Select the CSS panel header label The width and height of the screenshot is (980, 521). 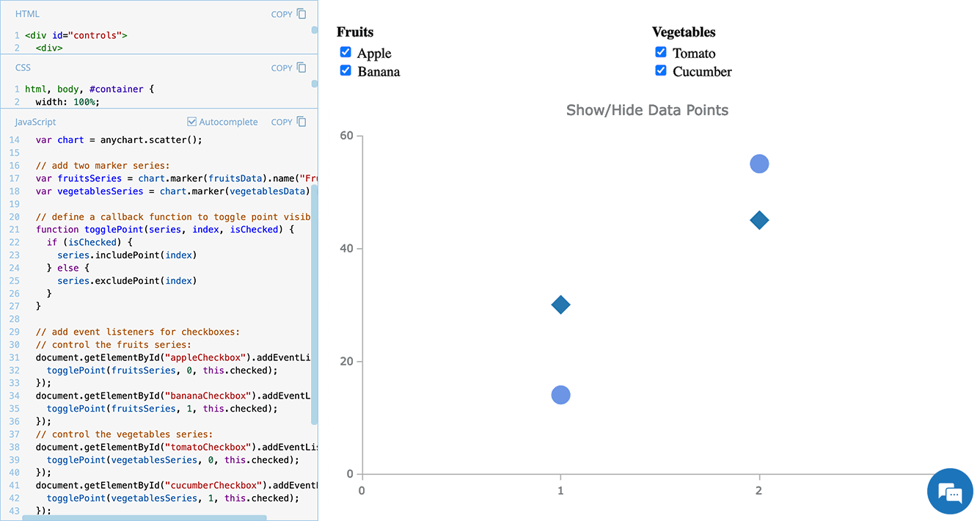(23, 67)
